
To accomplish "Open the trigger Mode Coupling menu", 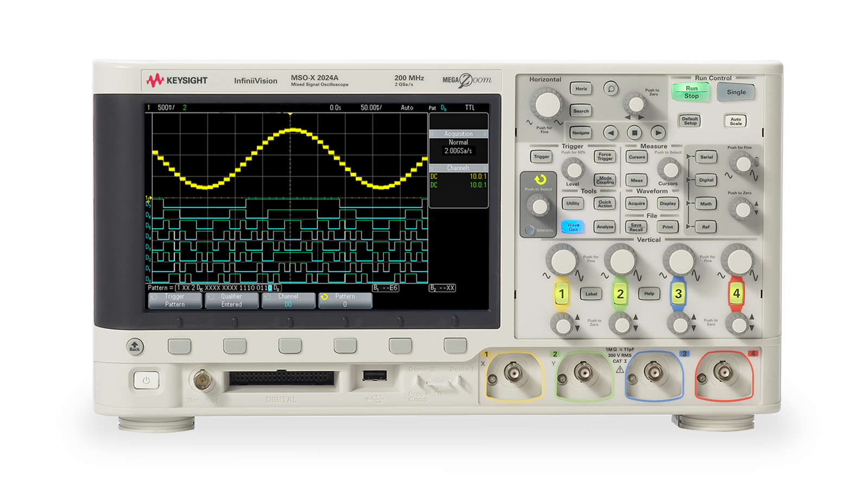I will coord(605,181).
